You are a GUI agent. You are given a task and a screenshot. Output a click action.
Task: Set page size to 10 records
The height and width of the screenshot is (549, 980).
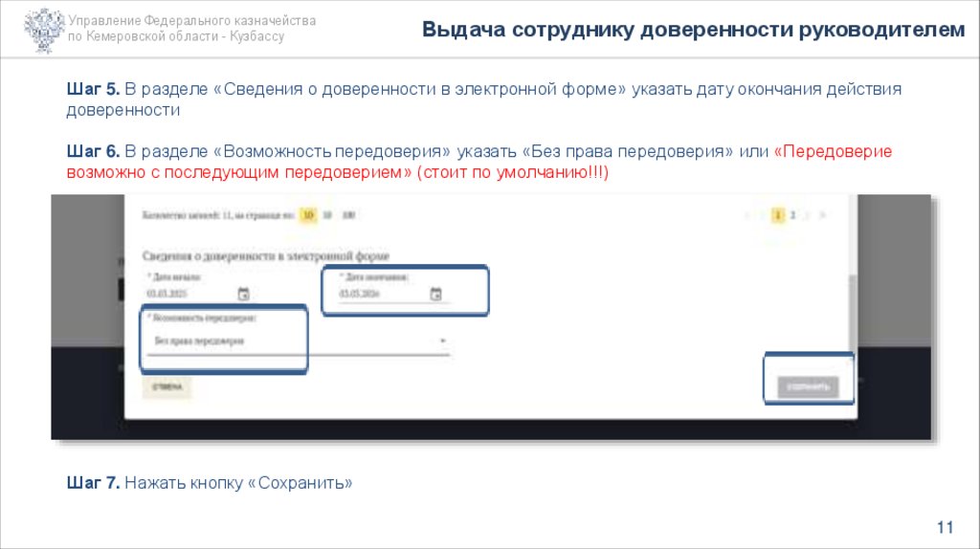[307, 215]
